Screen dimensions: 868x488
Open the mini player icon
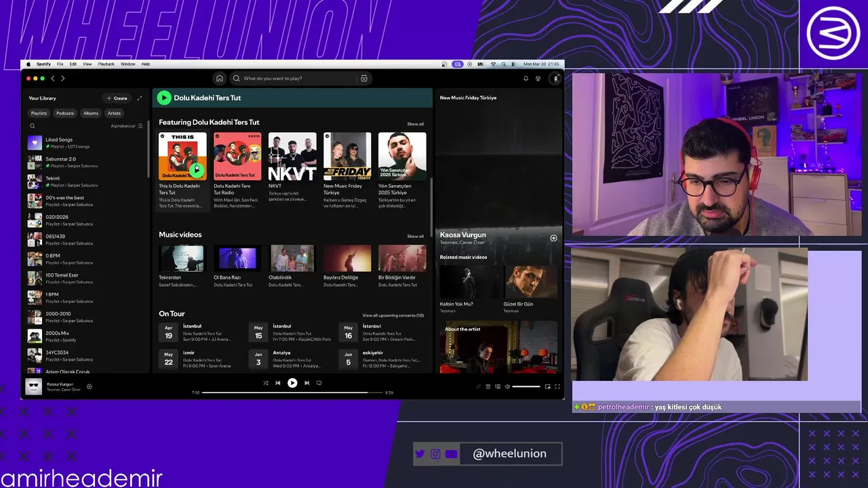(547, 386)
